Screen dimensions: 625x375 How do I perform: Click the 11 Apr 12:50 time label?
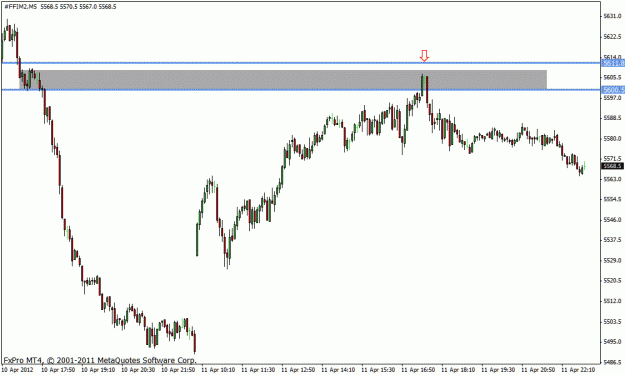point(298,370)
